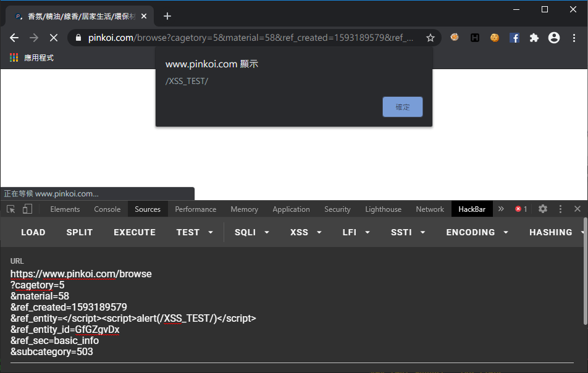Click HackBar SPLIT button
Screen dimensions: 588x373
(80, 232)
